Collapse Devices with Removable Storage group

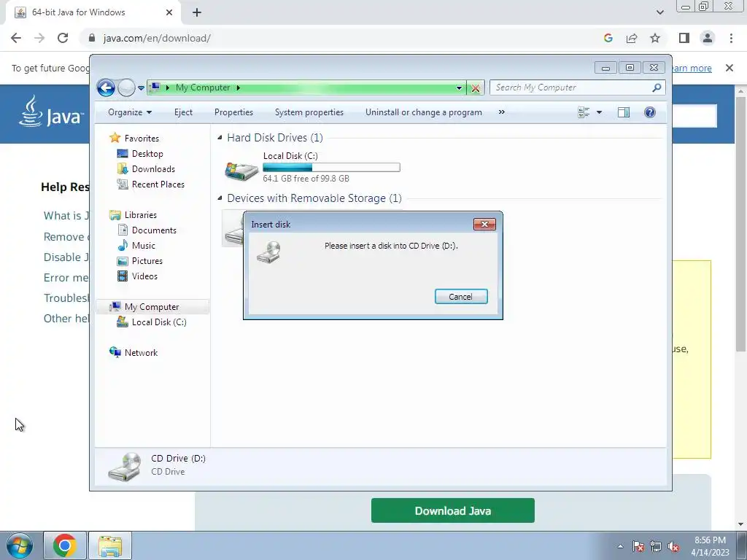(x=220, y=198)
